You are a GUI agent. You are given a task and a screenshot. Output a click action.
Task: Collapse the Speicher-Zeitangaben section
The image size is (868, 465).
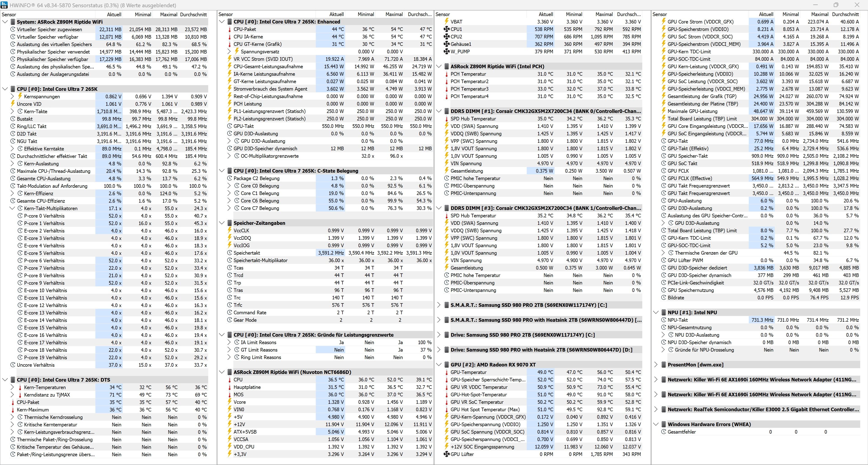point(222,223)
